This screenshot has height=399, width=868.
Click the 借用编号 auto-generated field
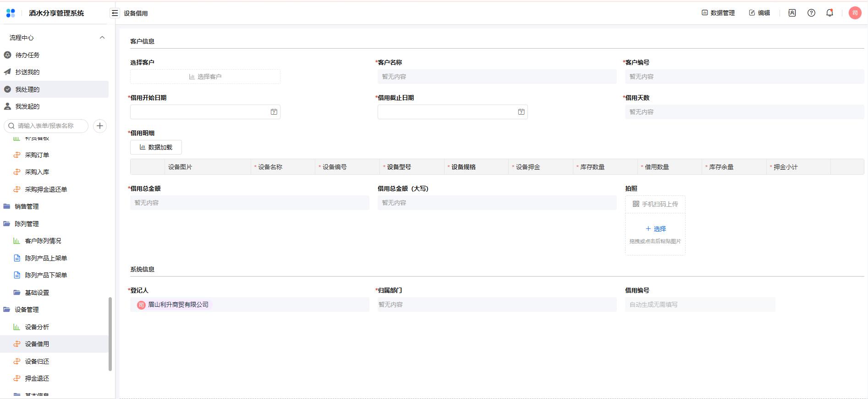pos(700,305)
